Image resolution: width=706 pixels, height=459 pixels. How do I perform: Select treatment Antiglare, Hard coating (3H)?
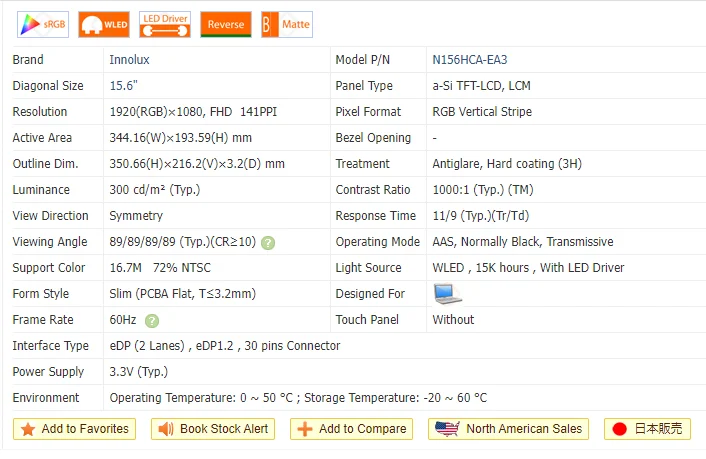507,164
